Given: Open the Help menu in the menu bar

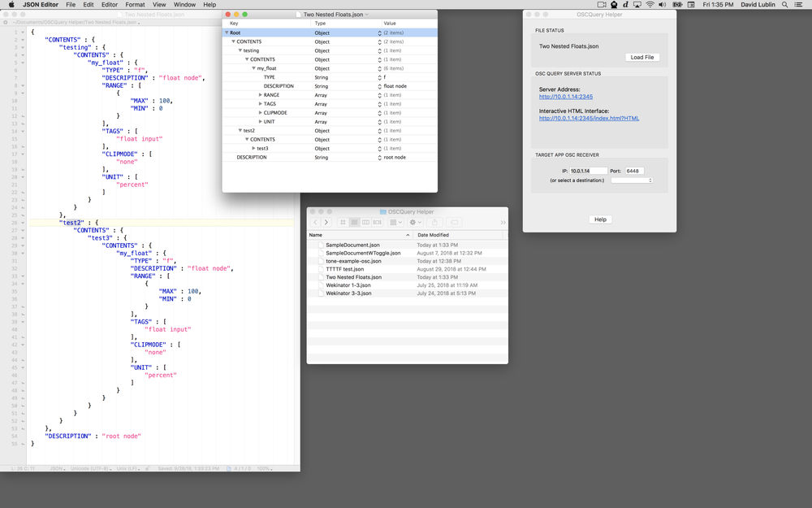Looking at the screenshot, I should [209, 5].
